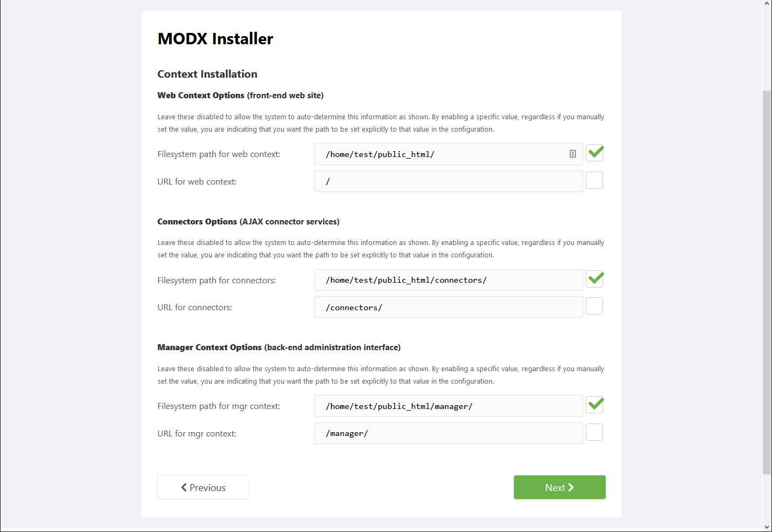Image resolution: width=772 pixels, height=532 pixels.
Task: Focus the URL for web context field
Action: tap(449, 181)
